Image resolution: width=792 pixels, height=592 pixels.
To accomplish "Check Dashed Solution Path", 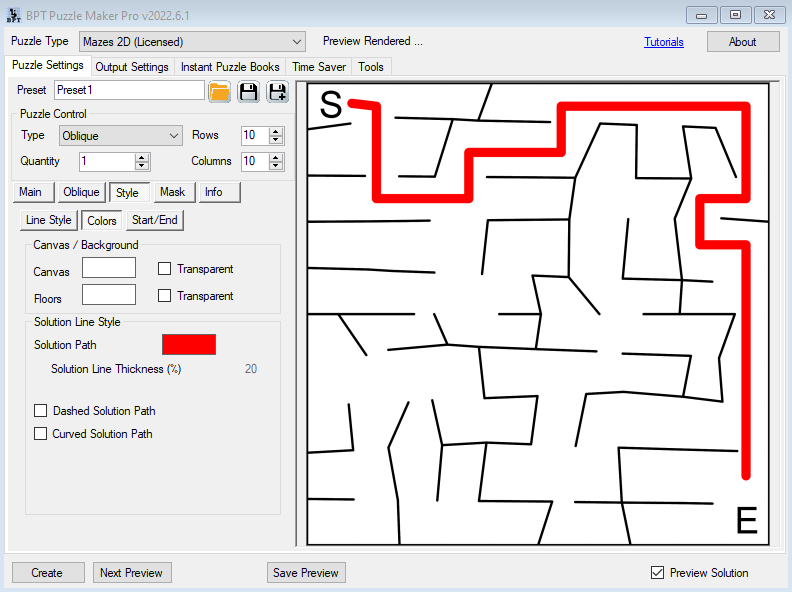I will [x=40, y=410].
